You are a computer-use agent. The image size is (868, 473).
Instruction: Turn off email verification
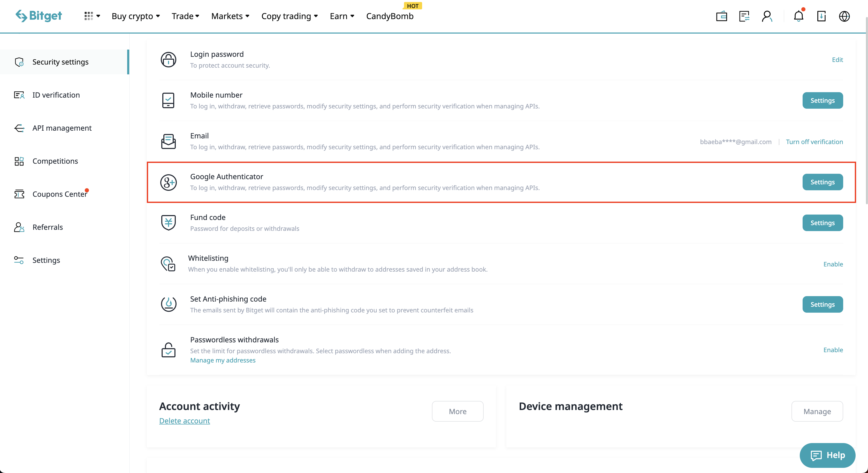(814, 142)
